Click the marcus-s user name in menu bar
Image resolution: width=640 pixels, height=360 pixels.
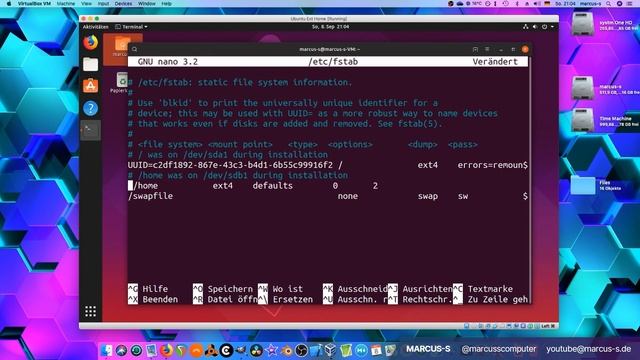click(x=591, y=4)
